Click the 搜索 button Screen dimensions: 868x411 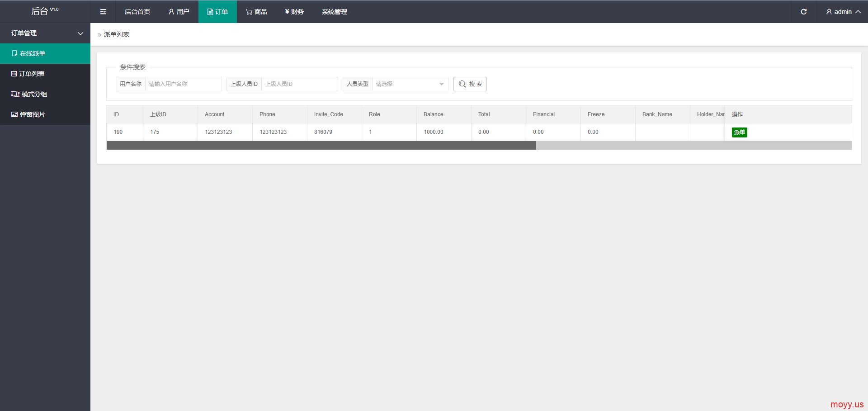(470, 84)
